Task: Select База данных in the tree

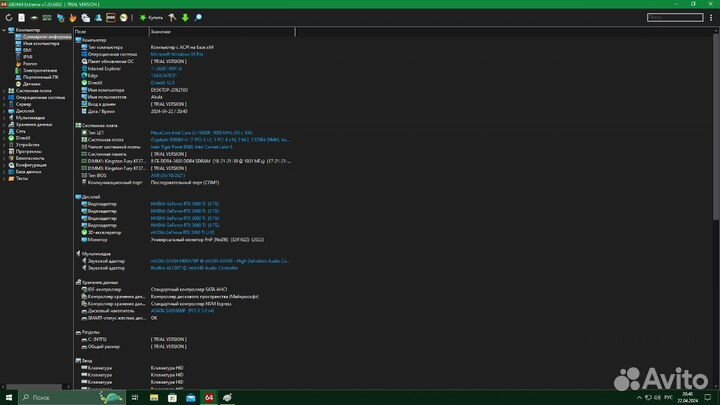Action: tap(28, 172)
